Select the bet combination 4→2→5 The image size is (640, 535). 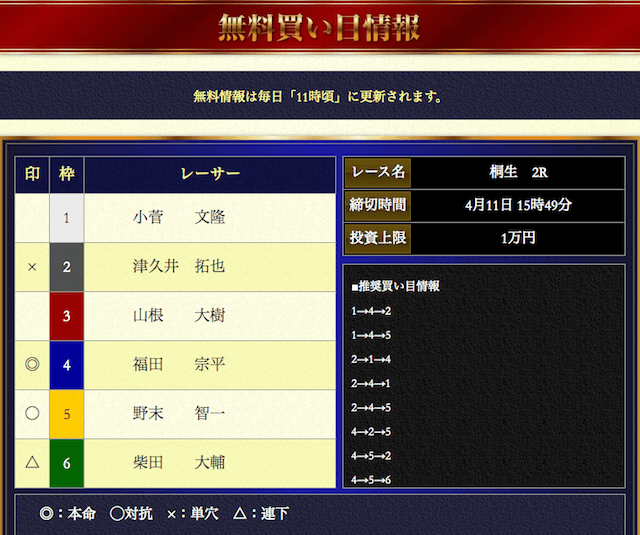pyautogui.click(x=371, y=432)
